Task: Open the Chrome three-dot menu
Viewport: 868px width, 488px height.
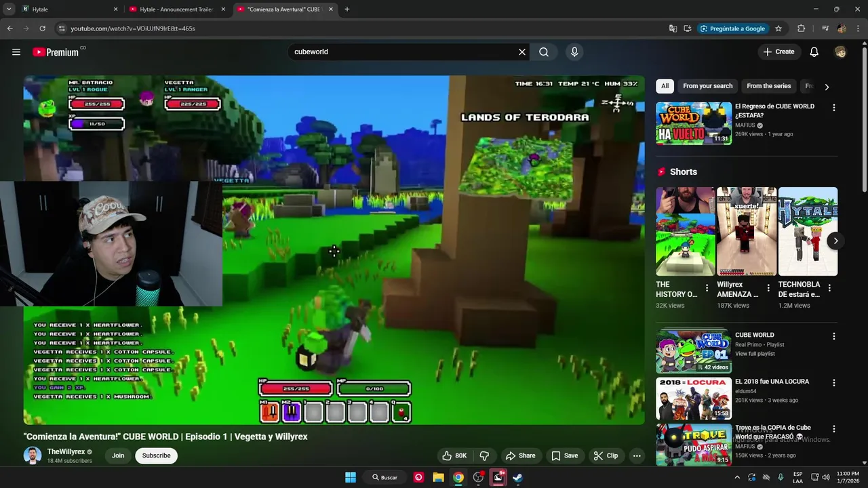Action: pos(858,28)
